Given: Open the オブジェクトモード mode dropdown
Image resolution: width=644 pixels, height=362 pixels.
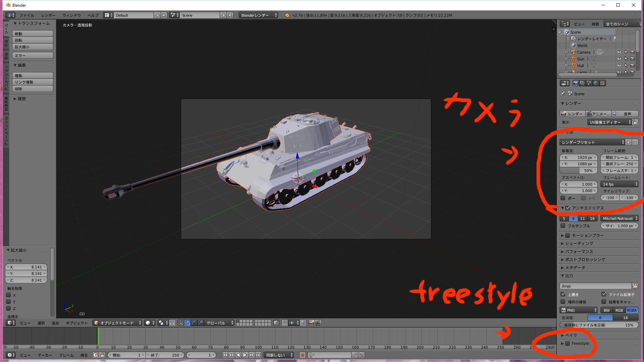Looking at the screenshot, I should (x=117, y=323).
